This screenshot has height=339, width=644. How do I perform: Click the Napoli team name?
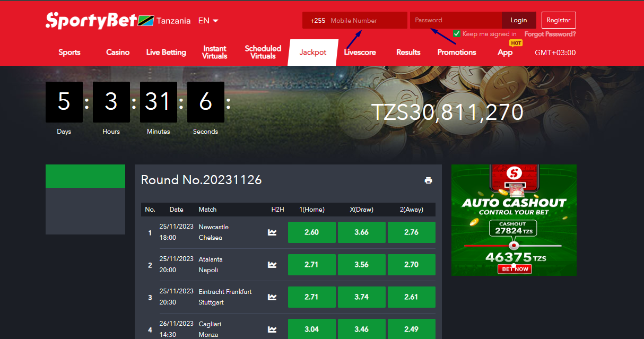coord(208,270)
